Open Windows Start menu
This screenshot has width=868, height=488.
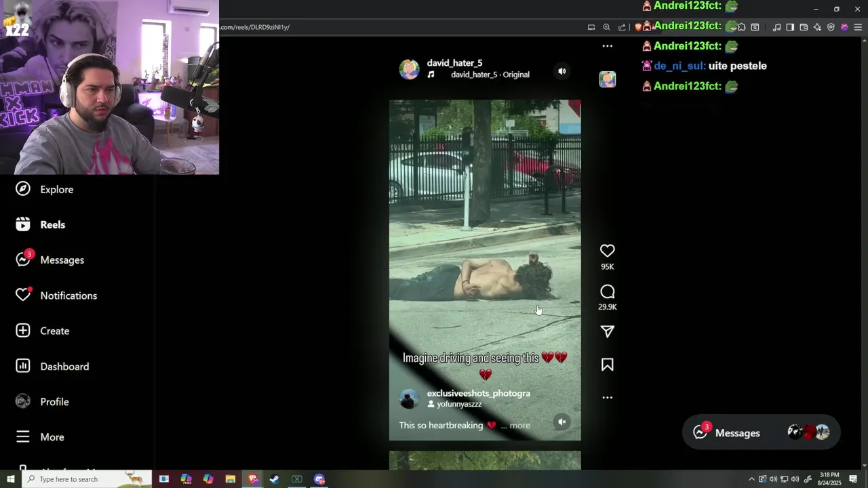10,479
